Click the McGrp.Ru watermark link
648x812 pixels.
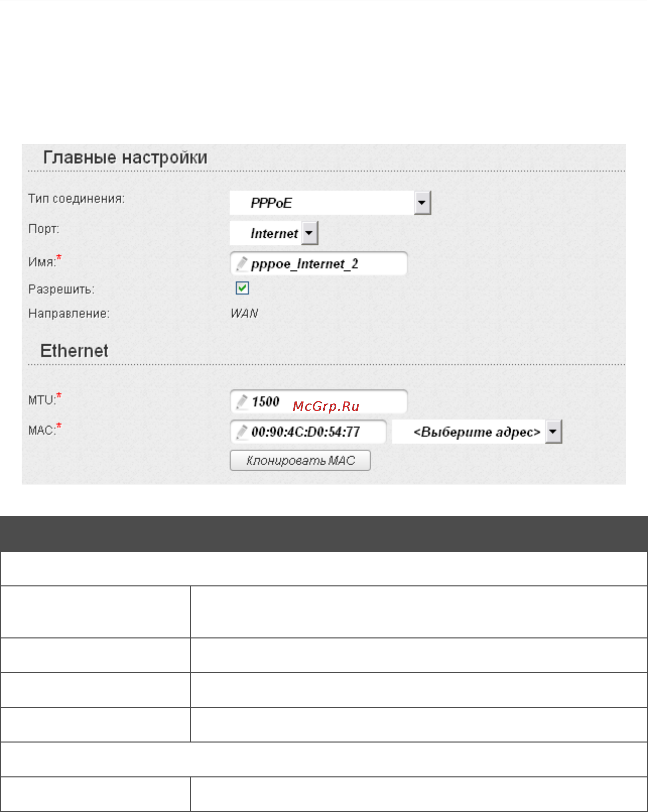[326, 406]
